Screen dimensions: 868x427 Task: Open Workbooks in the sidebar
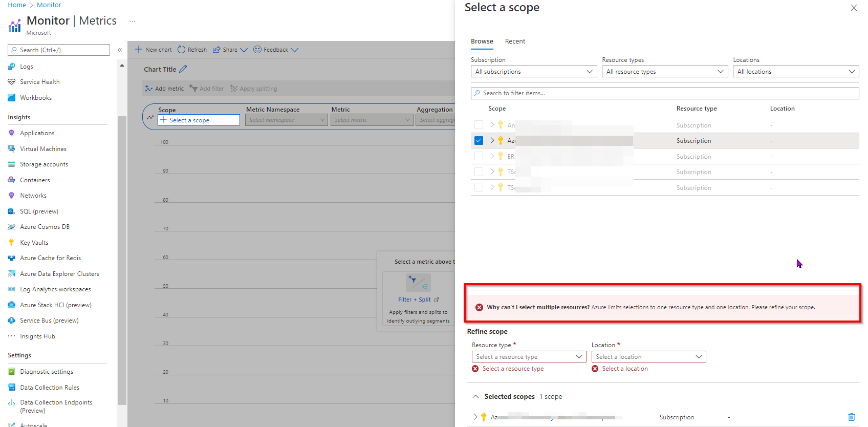(x=36, y=98)
